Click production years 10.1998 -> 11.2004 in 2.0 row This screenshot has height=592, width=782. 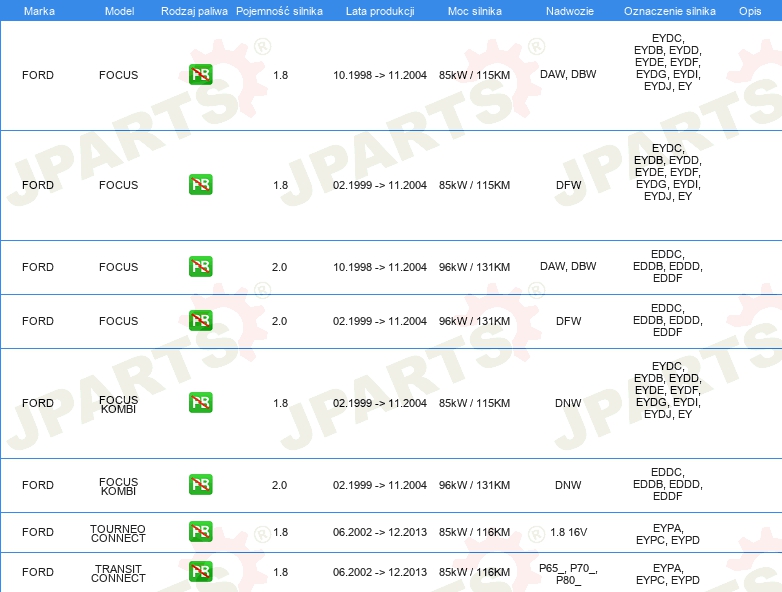pyautogui.click(x=380, y=267)
